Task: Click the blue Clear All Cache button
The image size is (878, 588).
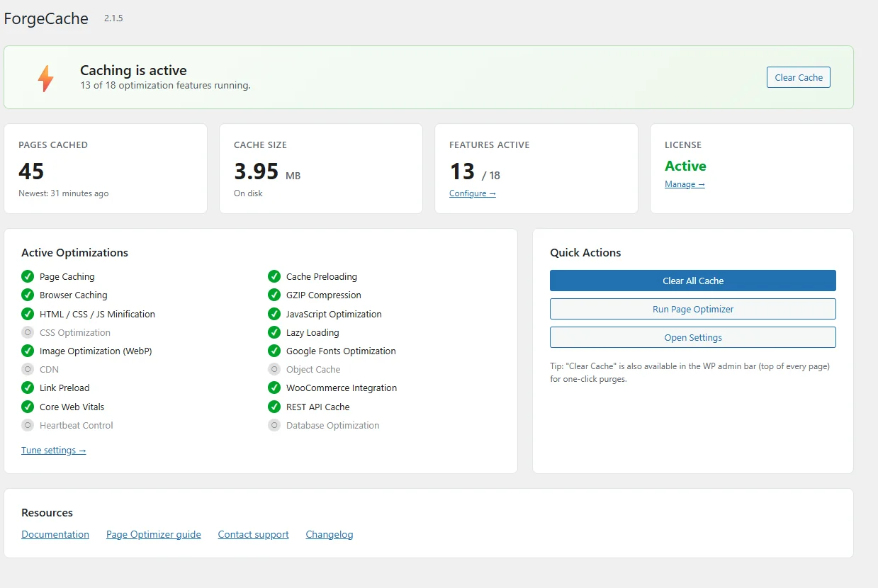Action: coord(693,281)
